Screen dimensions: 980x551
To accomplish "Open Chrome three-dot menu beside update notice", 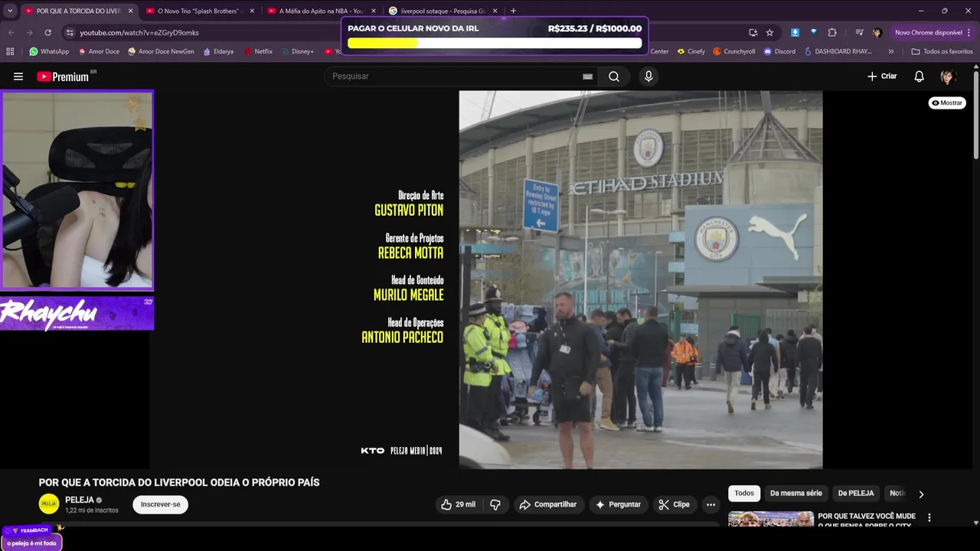I will tap(970, 33).
